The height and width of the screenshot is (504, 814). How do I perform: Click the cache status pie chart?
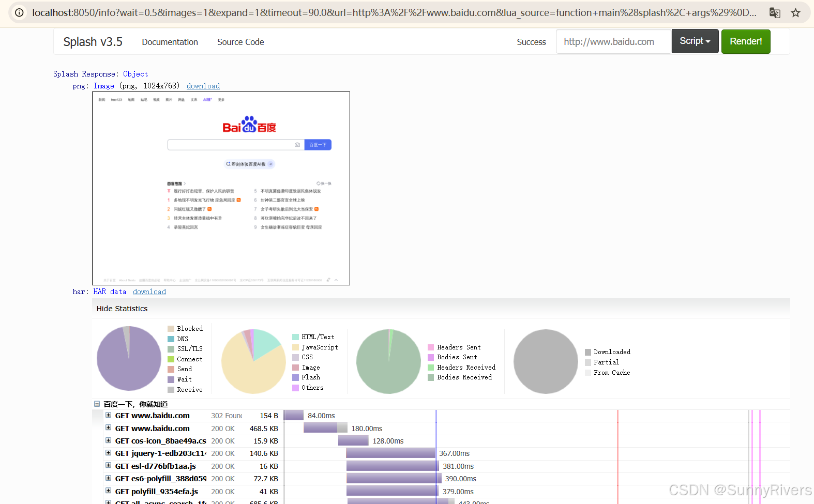click(x=546, y=361)
